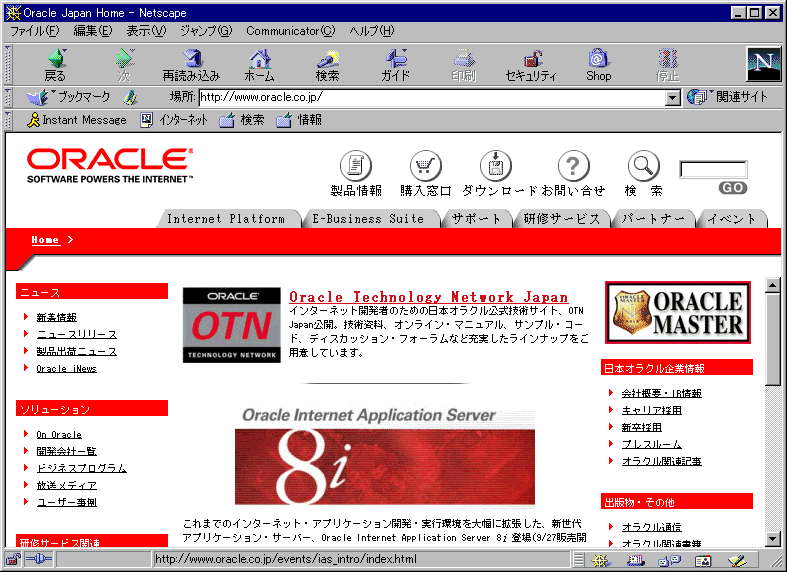Viewport: 787px width, 572px height.
Task: Click the Stop (停止) toolbar icon
Action: [x=668, y=64]
